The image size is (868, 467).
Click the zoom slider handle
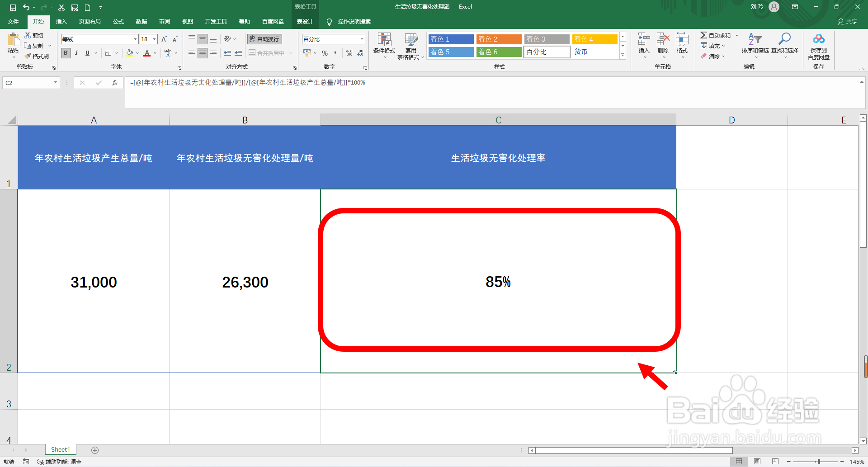click(819, 462)
